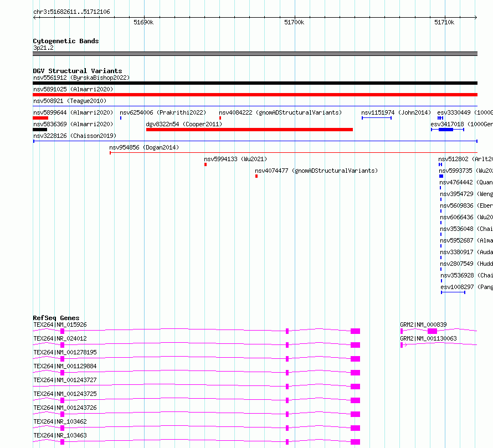The width and height of the screenshot is (493, 448).
Task: Click GRM2|NM_001130063 transcript label
Action: tap(428, 338)
